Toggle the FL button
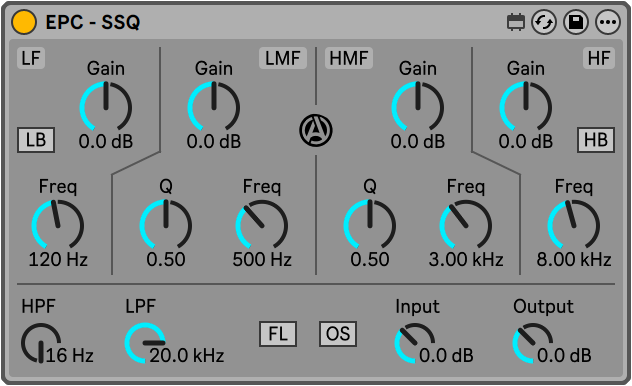 coord(278,334)
